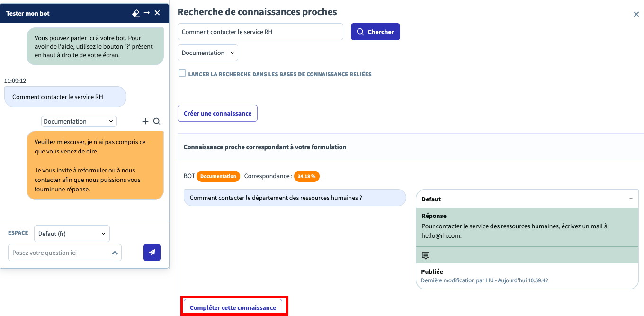Image resolution: width=644 pixels, height=316 pixels.
Task: Open the Documentation dropdown below search field
Action: click(208, 53)
